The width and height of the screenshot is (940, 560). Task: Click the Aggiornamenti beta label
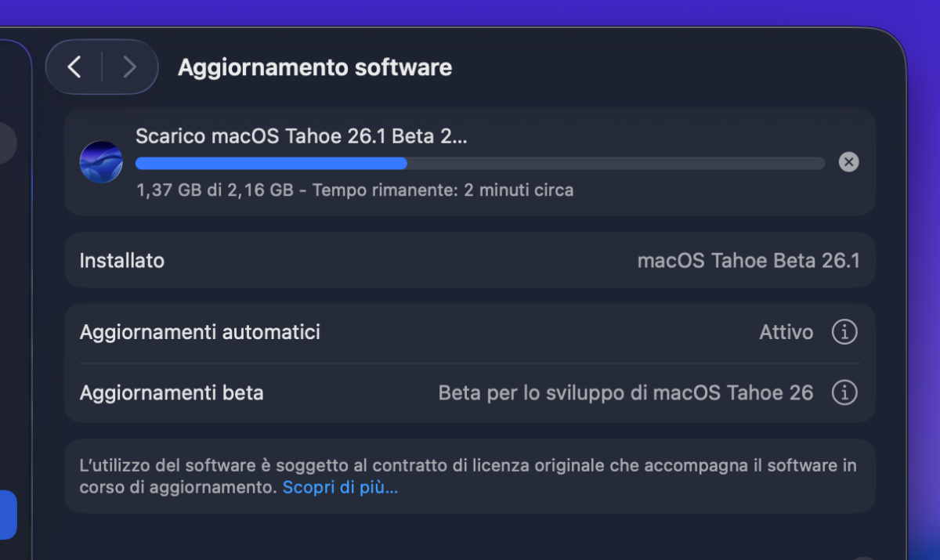pos(172,392)
